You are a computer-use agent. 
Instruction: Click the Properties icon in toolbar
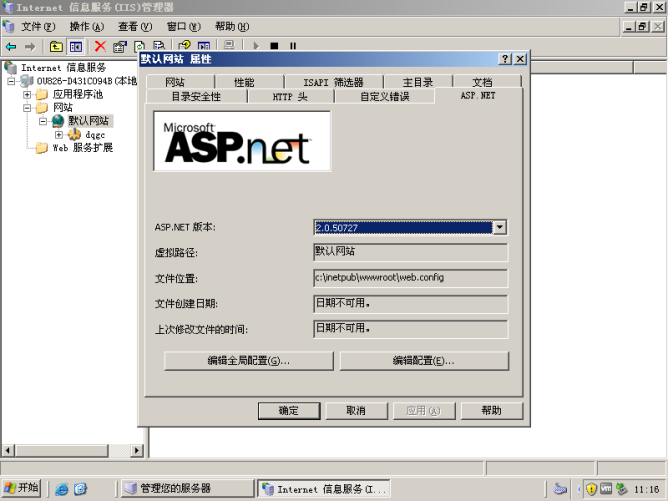point(120,46)
